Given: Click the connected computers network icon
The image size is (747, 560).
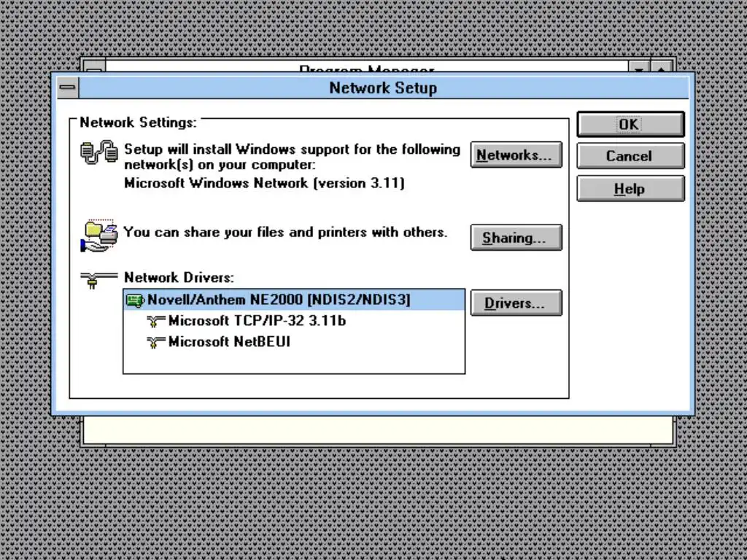Looking at the screenshot, I should [x=99, y=152].
